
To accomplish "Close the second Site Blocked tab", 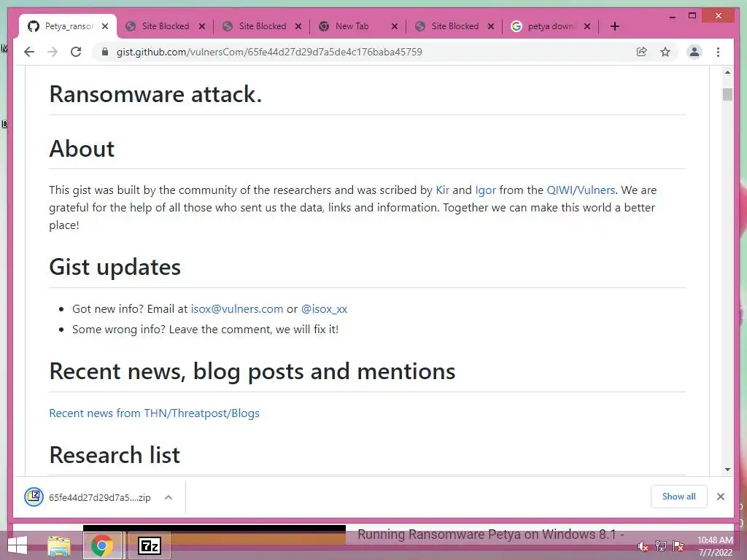I will (x=298, y=26).
